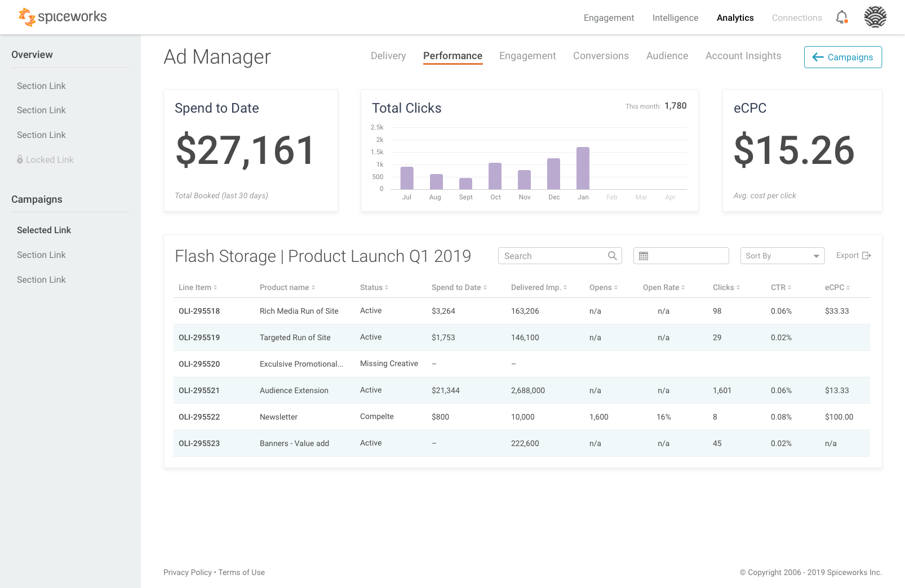
Task: Sort by Line Item column arrows
Action: [215, 287]
